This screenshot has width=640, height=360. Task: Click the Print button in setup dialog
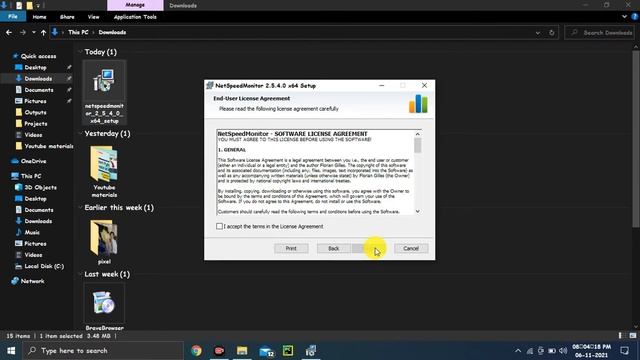click(291, 248)
